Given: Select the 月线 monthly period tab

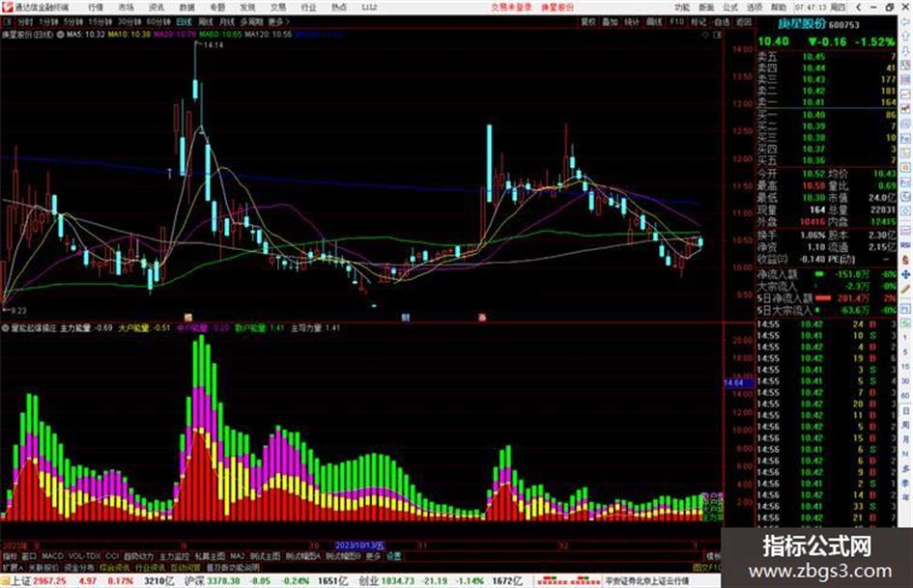Looking at the screenshot, I should tap(226, 21).
